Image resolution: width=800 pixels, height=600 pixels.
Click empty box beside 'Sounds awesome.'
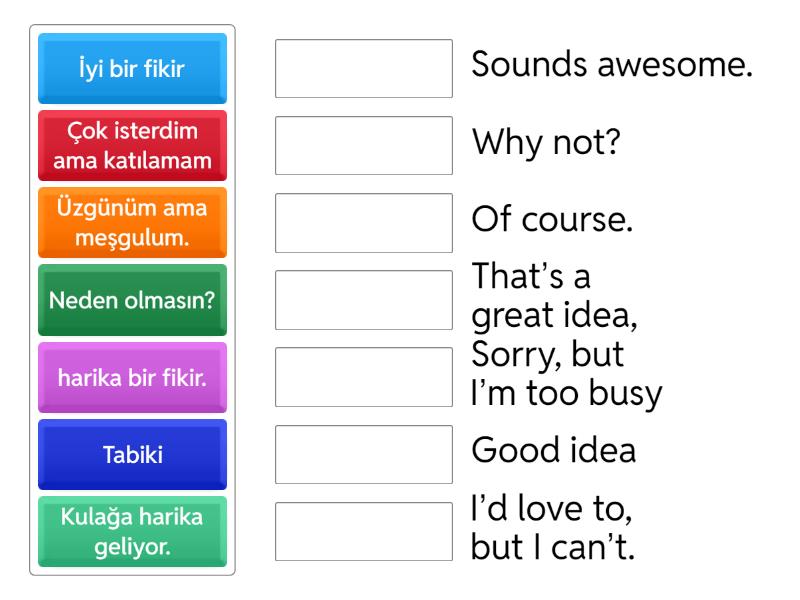364,69
